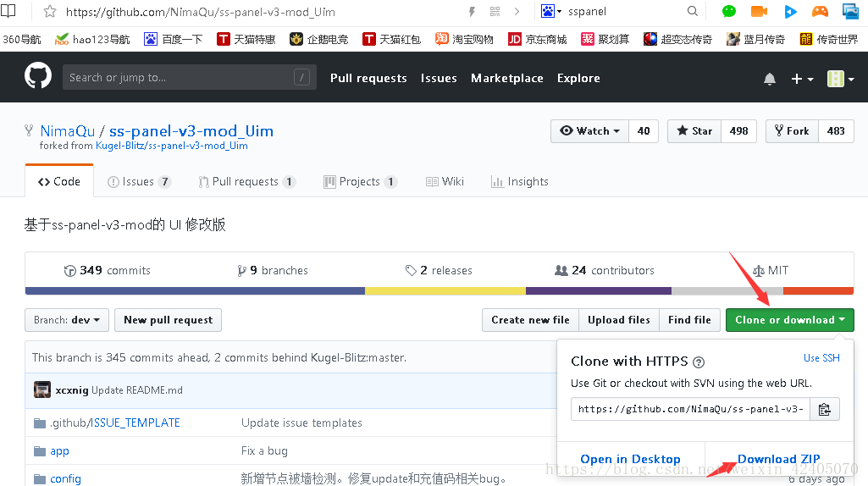Screen dimensions: 868x486
Task: Open Explore in top navigation
Action: (578, 78)
